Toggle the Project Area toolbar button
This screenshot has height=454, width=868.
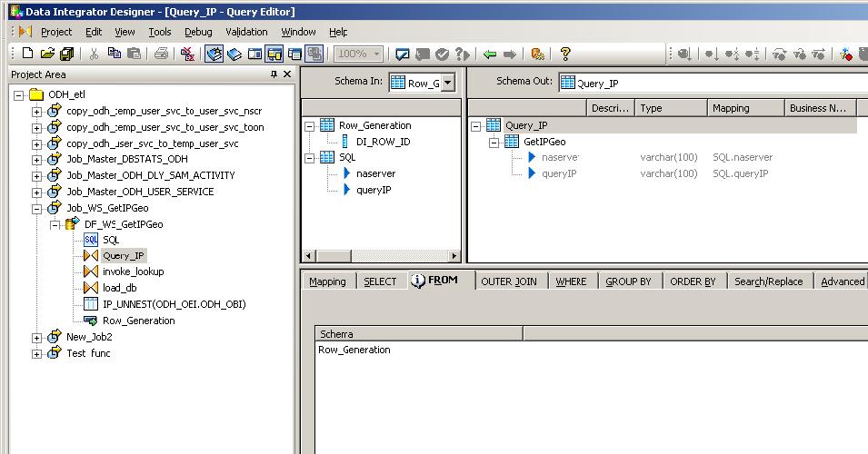[x=274, y=54]
